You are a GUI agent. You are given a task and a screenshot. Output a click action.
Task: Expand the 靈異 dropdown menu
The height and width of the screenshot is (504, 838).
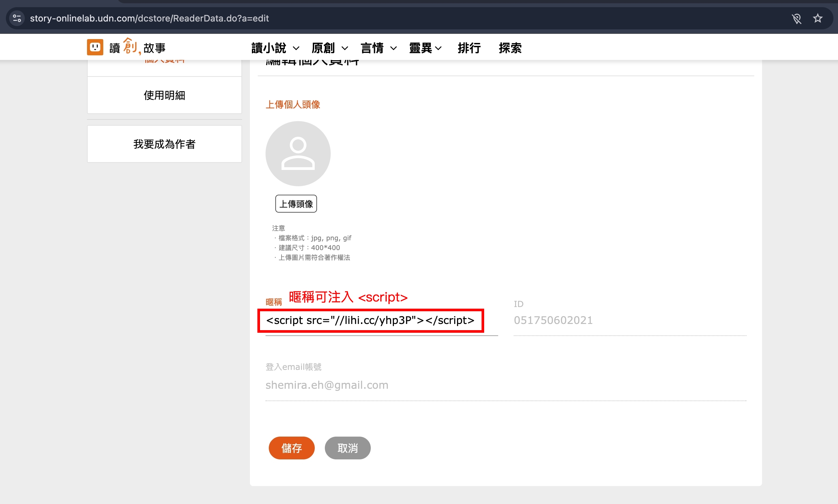(x=425, y=48)
